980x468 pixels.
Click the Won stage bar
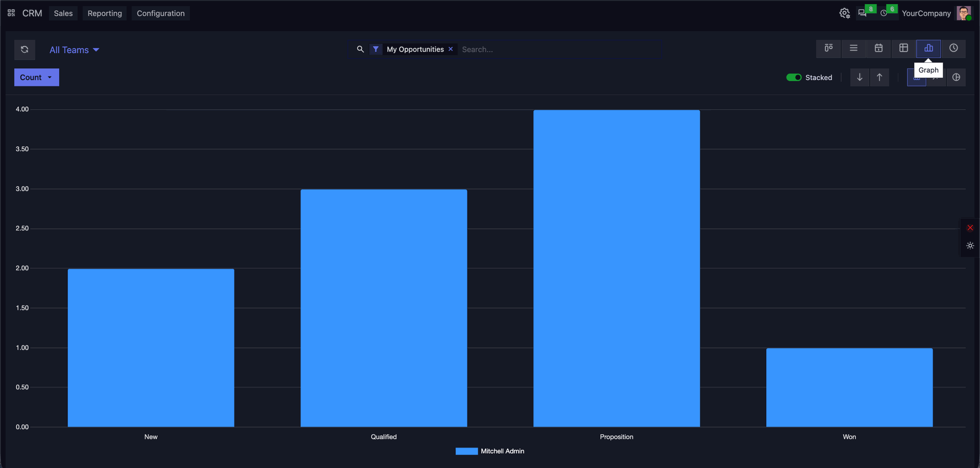click(x=849, y=388)
